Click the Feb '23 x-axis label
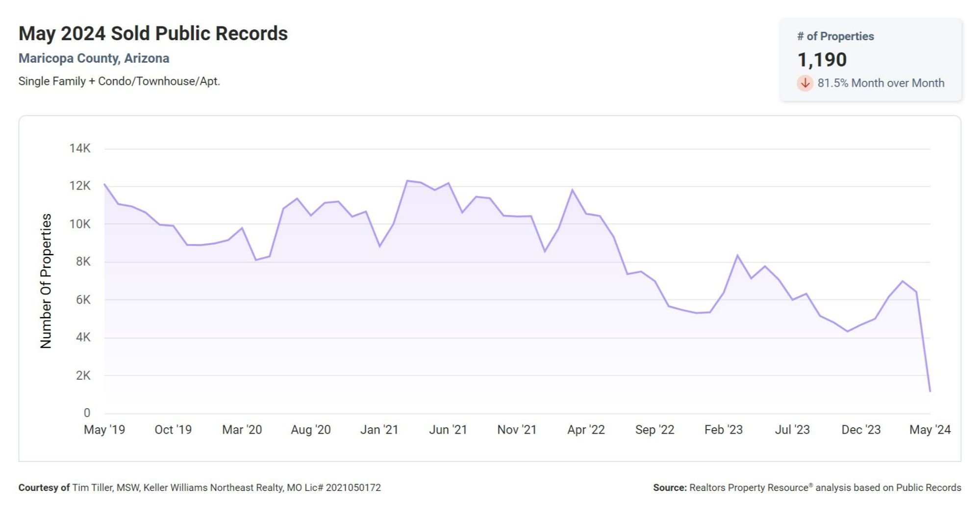 [x=724, y=430]
